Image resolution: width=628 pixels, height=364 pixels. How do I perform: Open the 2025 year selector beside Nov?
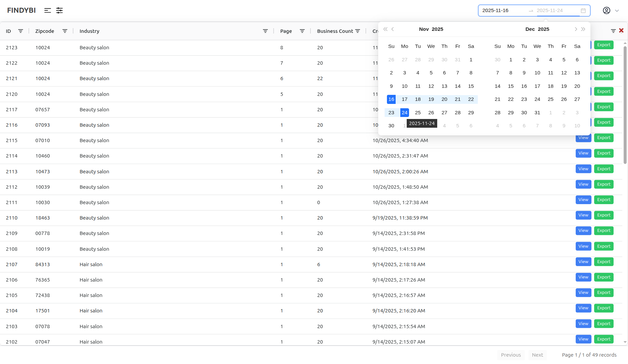click(x=438, y=29)
